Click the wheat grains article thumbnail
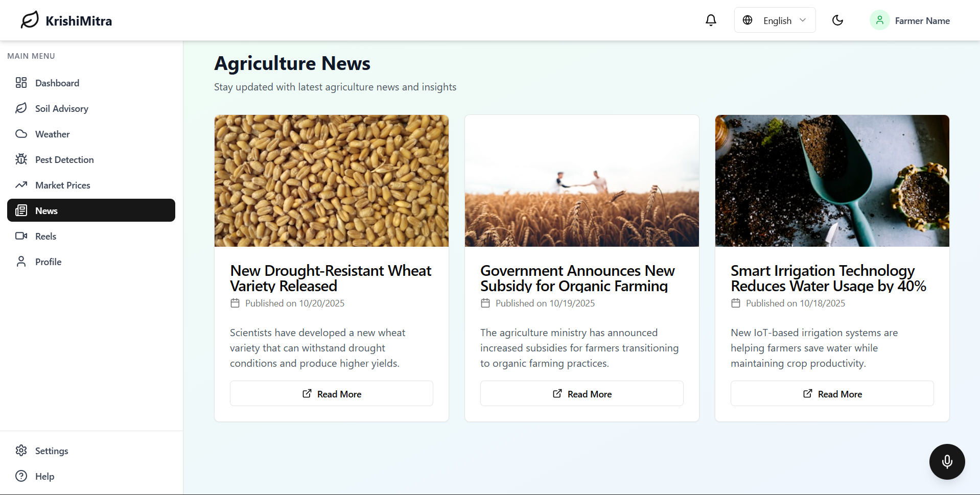 point(331,181)
